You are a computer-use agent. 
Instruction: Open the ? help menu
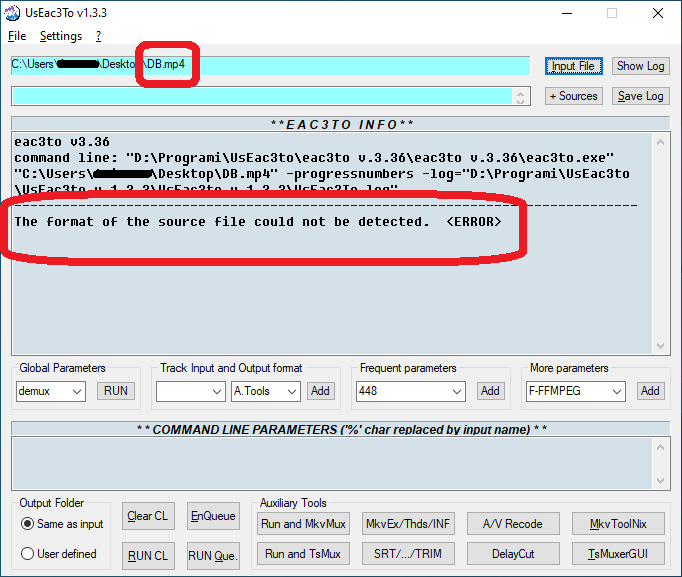[99, 36]
